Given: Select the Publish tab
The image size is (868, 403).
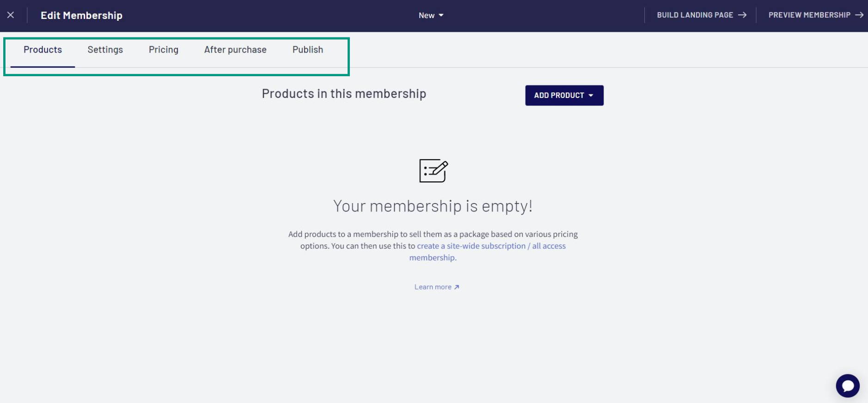Looking at the screenshot, I should tap(308, 50).
